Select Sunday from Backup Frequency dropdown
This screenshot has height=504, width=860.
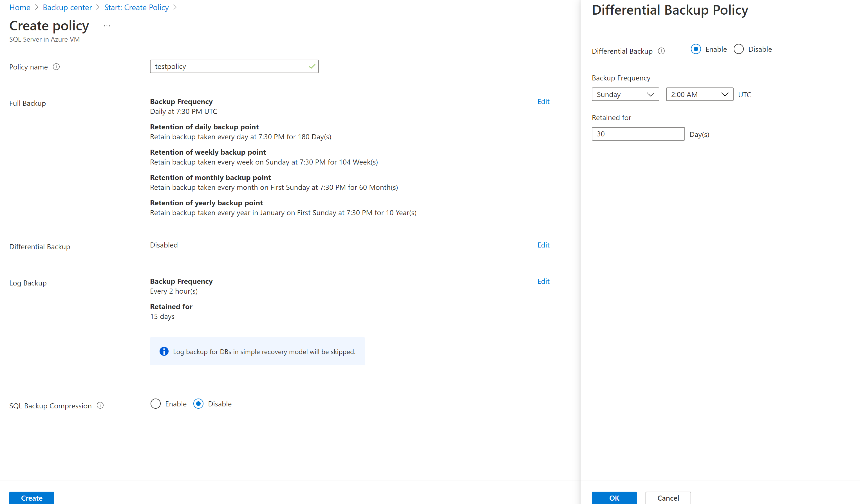click(625, 94)
